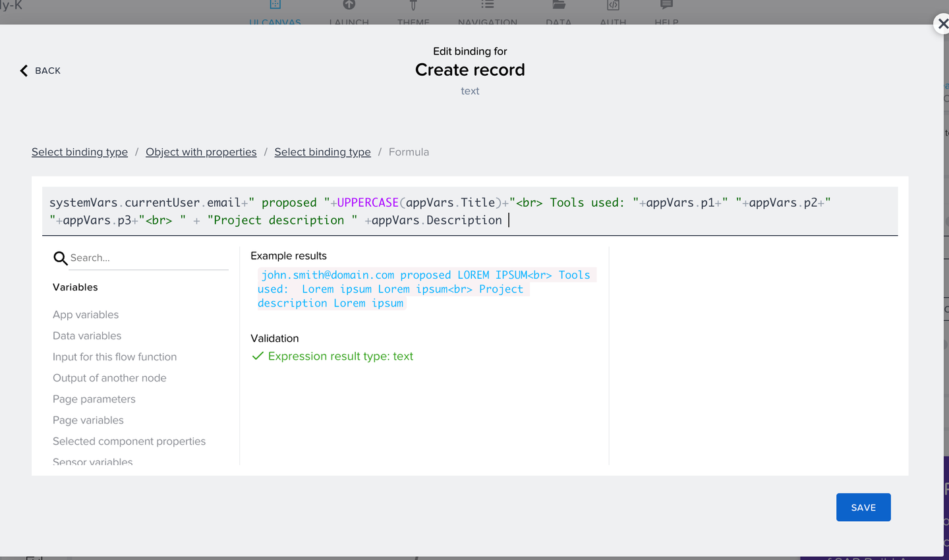The image size is (949, 560).
Task: Select App variables category
Action: pyautogui.click(x=86, y=315)
